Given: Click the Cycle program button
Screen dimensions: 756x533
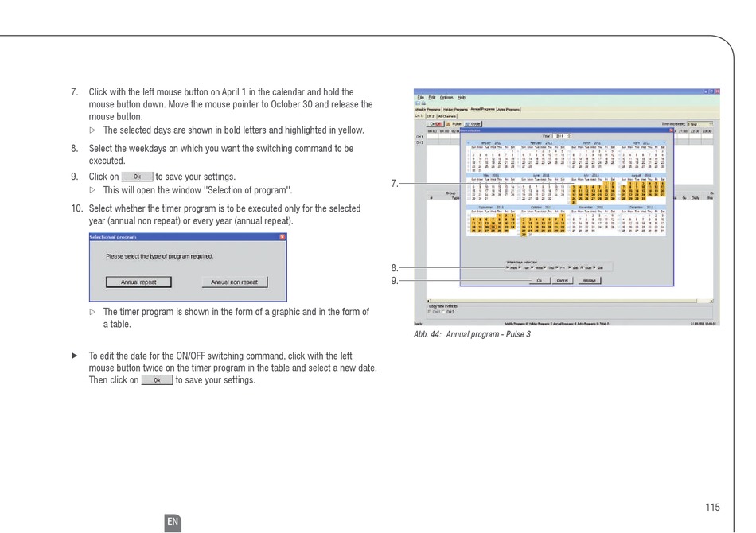Looking at the screenshot, I should [x=473, y=124].
